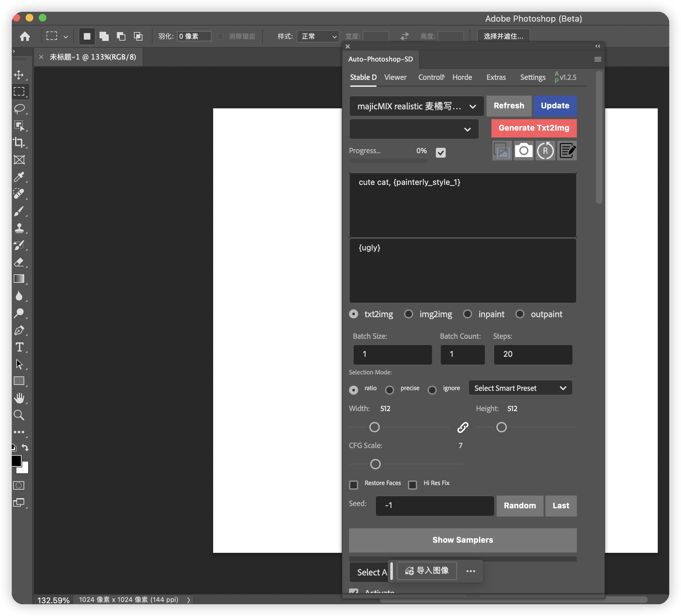This screenshot has width=681, height=616.
Task: Click the Refresh button
Action: 509,106
